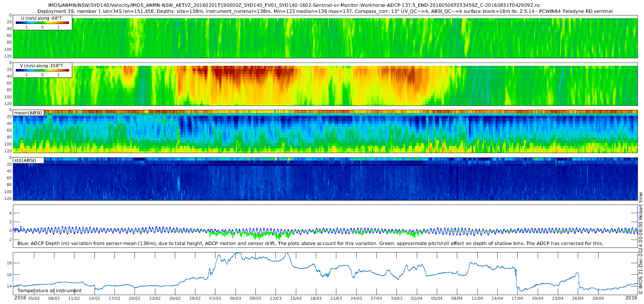Viewport: 644px width, 304px height.
Task: Click the 17/04 date tick label
Action: (517, 298)
